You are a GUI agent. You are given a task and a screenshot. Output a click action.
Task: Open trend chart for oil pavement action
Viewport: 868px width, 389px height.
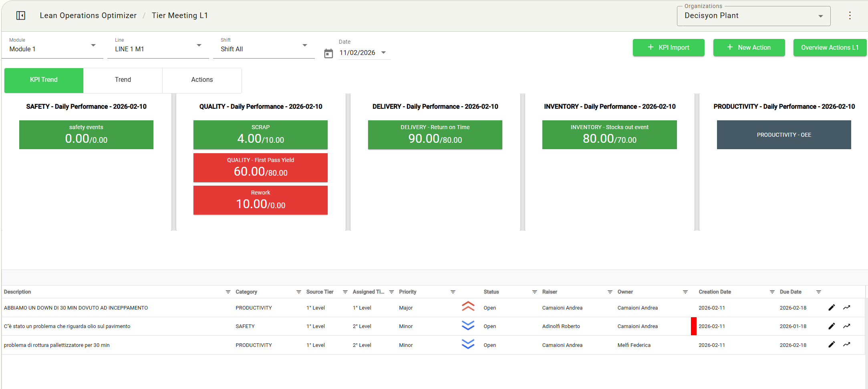point(846,326)
